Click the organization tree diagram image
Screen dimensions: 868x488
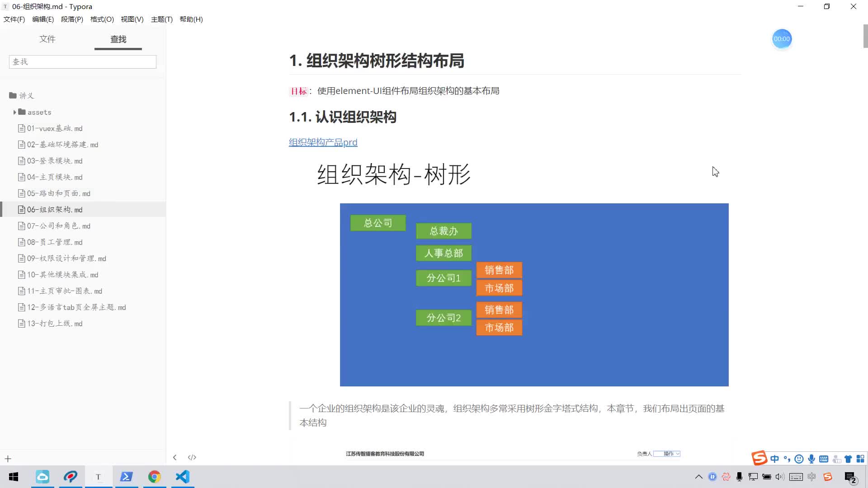tap(534, 295)
